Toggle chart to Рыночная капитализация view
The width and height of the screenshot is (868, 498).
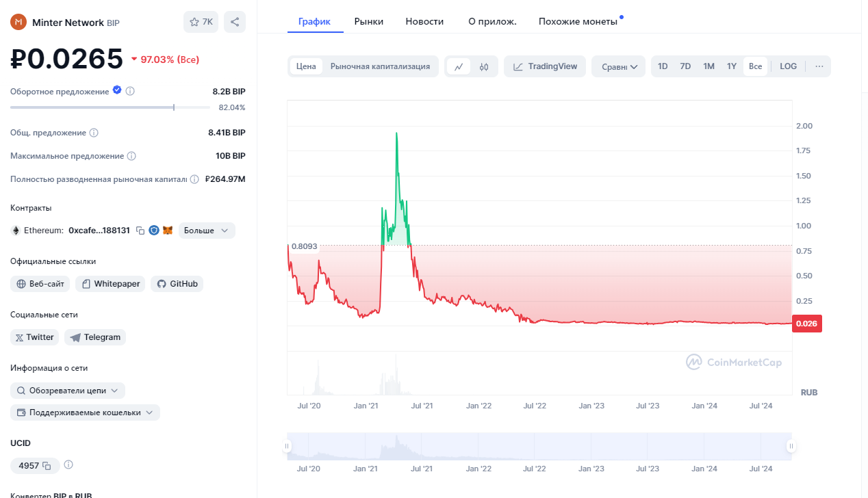[380, 66]
